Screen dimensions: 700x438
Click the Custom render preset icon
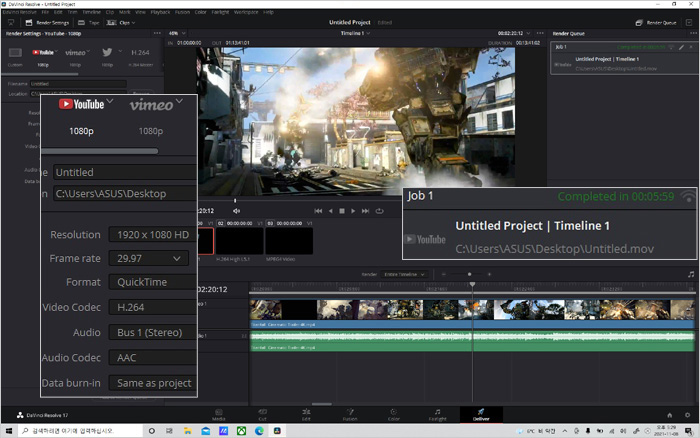[15, 52]
